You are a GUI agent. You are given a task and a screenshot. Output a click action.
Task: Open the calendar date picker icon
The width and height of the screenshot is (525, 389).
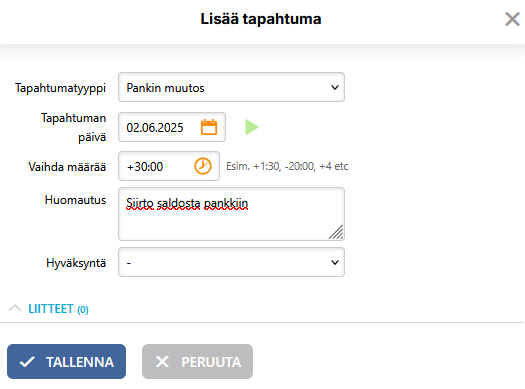coord(209,127)
